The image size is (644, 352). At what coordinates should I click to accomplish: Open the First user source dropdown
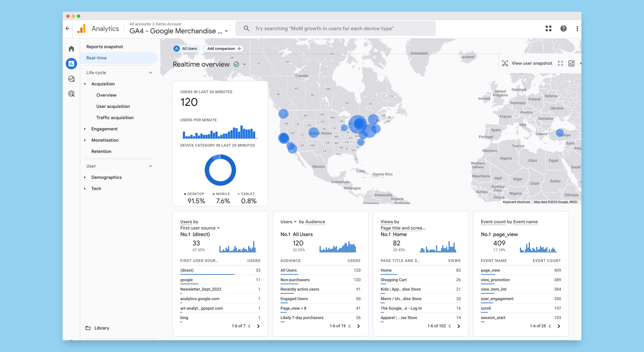(x=200, y=228)
